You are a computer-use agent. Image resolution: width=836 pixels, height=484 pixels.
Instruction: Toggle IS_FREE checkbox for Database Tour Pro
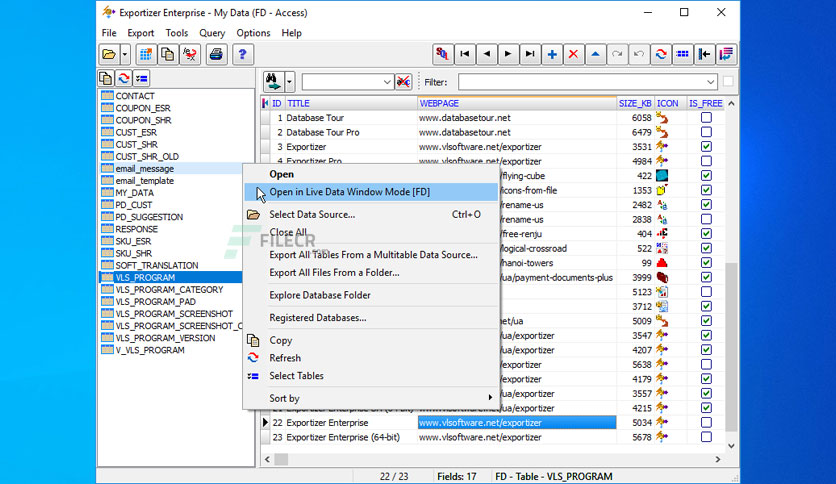pos(706,132)
